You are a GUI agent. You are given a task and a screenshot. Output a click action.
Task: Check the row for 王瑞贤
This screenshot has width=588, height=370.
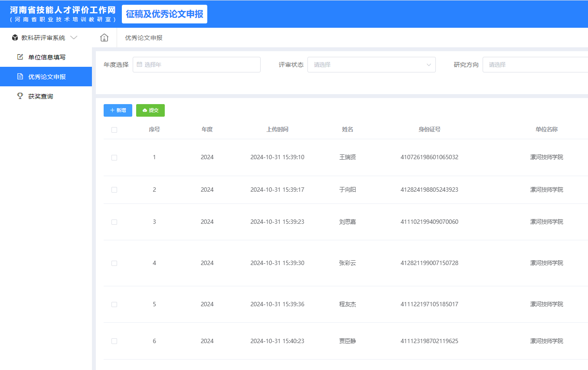pos(114,157)
